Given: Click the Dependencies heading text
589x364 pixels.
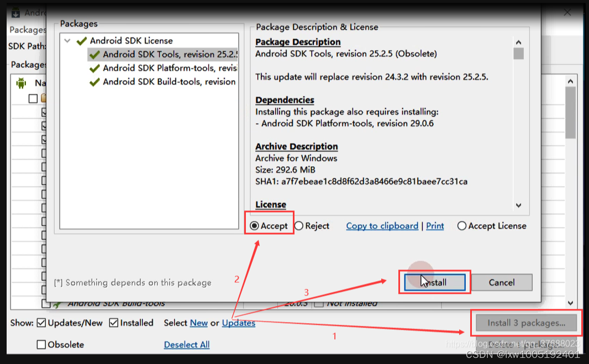Looking at the screenshot, I should pyautogui.click(x=285, y=100).
